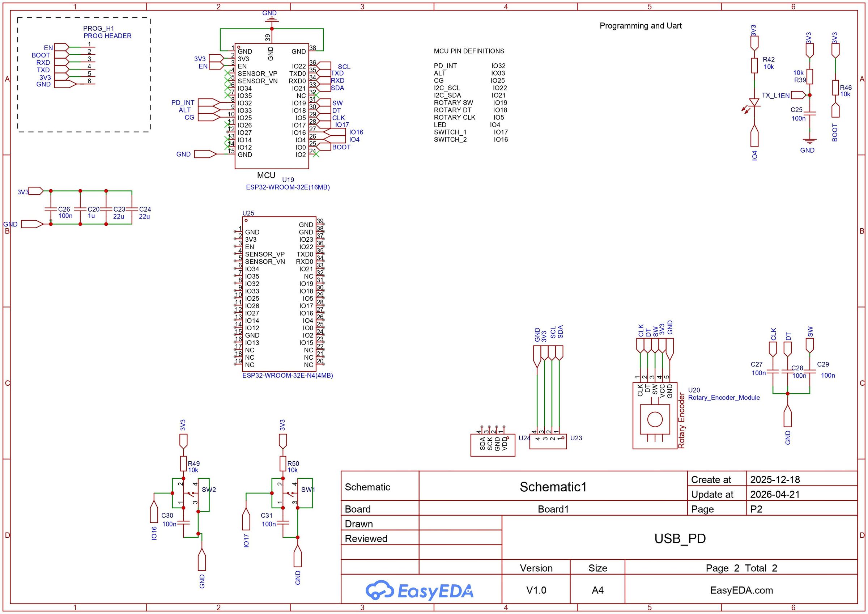Screen dimensions: 868x614
Task: Click the IO17 net label at SW1
Action: pos(246,541)
